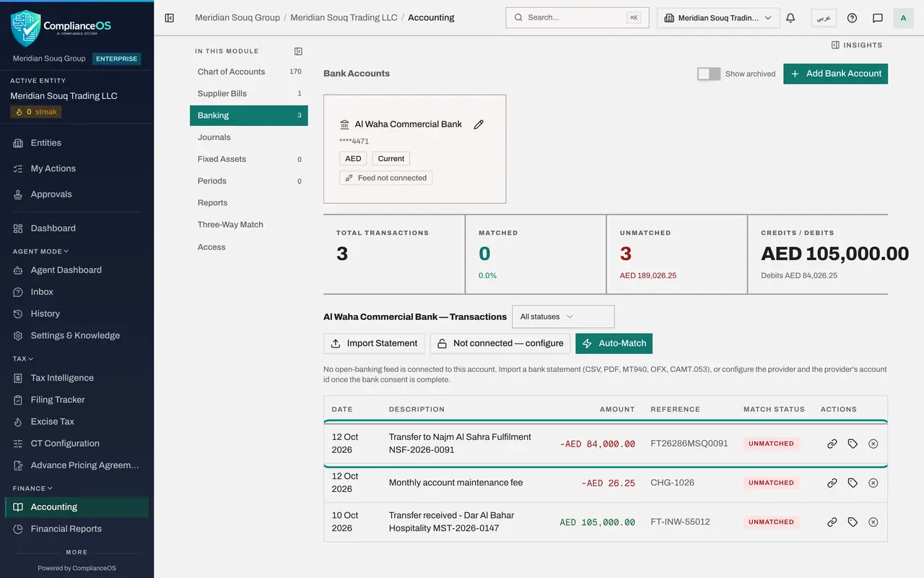924x578 pixels.
Task: Edit Al Waha Commercial Bank account
Action: [479, 124]
